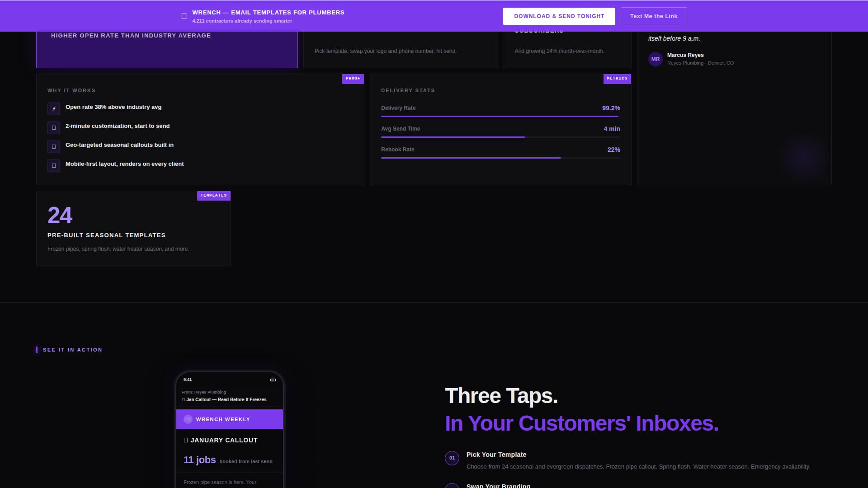
Task: Click the Marcus Reyes name
Action: (x=685, y=55)
